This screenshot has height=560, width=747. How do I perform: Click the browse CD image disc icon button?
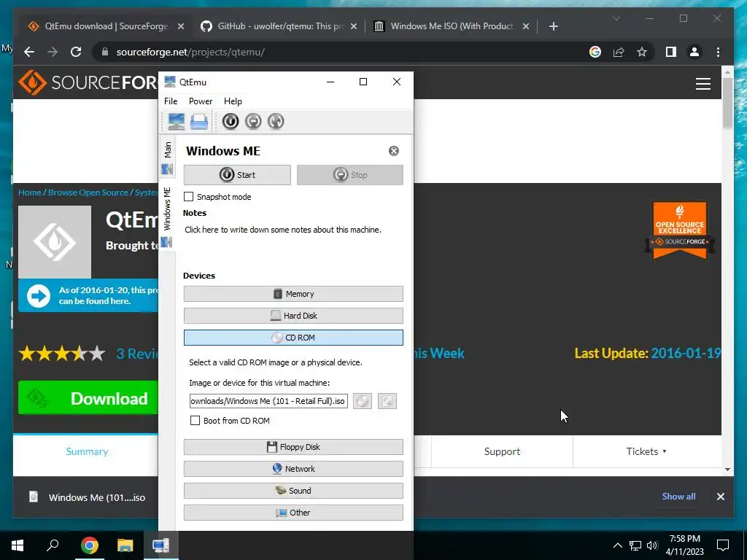(363, 401)
